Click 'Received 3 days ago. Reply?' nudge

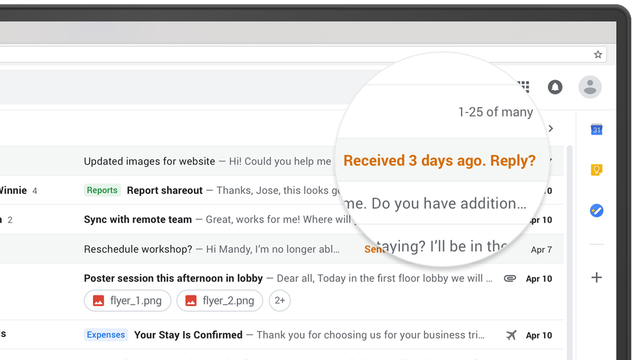[439, 160]
